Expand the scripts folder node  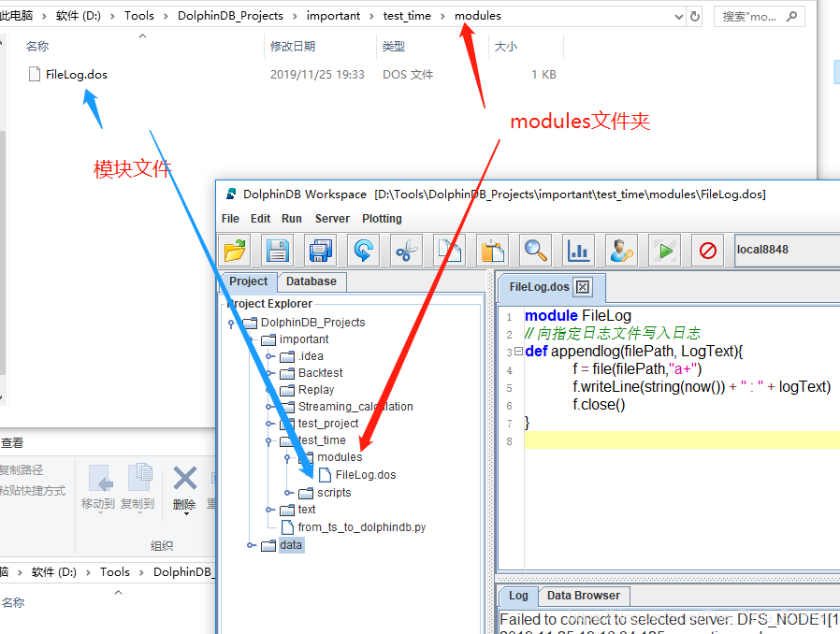289,493
